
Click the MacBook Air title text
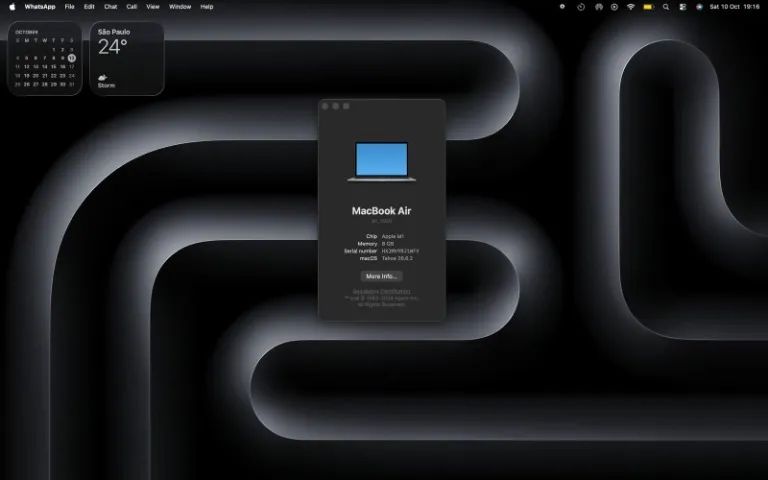382,211
